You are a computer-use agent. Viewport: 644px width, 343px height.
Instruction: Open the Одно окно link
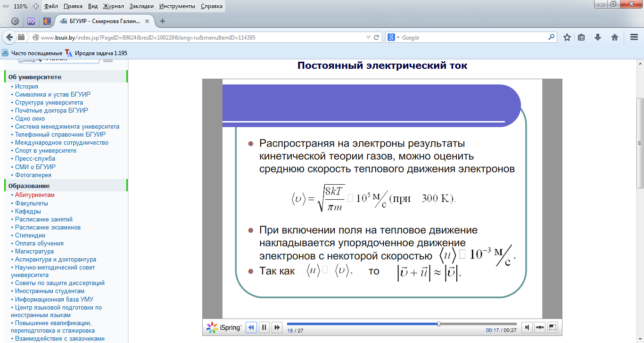(30, 119)
